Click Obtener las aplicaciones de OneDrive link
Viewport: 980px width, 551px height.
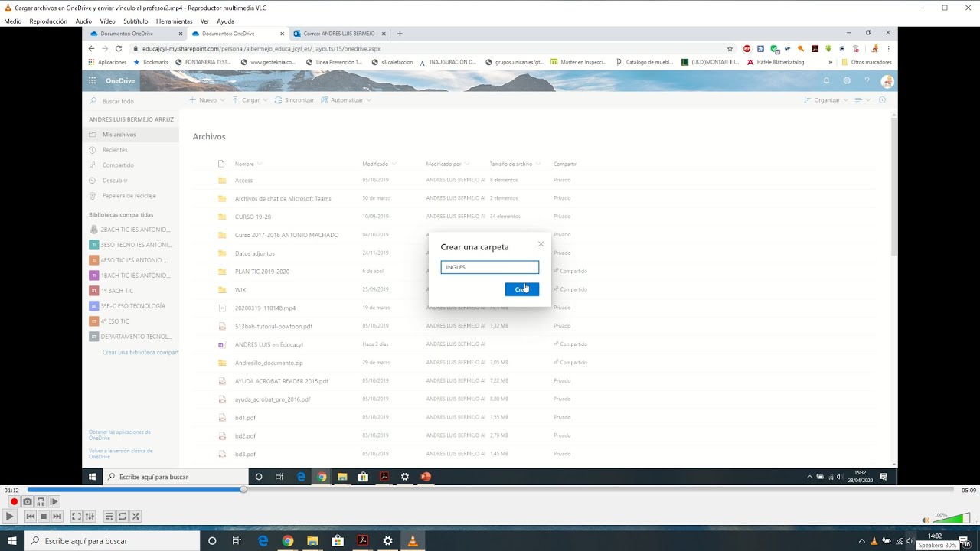point(119,435)
